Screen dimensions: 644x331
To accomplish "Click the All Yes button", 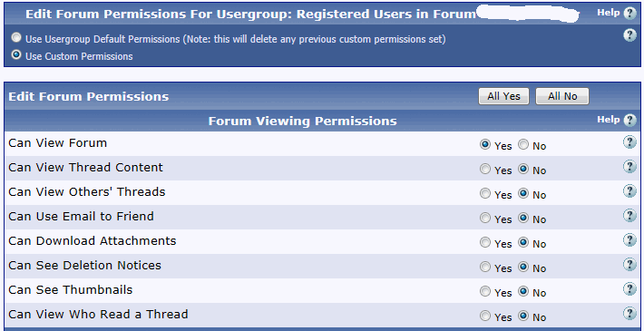I will click(503, 96).
